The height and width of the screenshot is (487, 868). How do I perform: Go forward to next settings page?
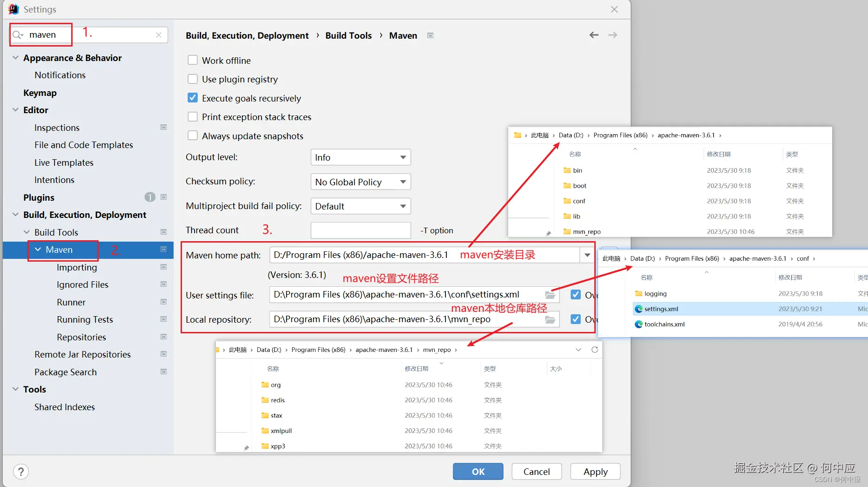tap(613, 35)
